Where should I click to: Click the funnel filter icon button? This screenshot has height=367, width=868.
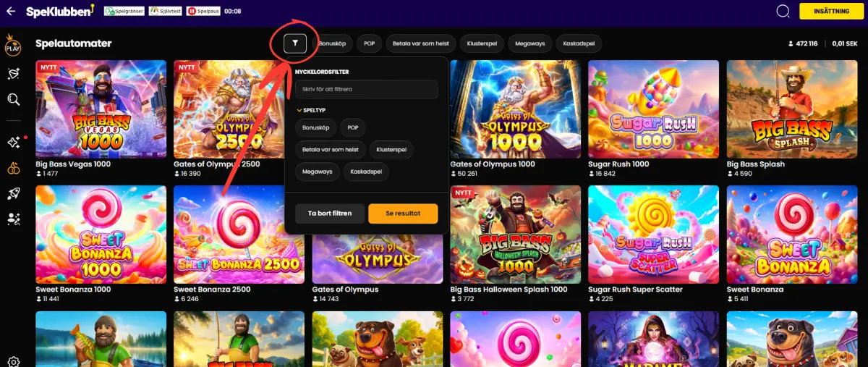[x=295, y=43]
